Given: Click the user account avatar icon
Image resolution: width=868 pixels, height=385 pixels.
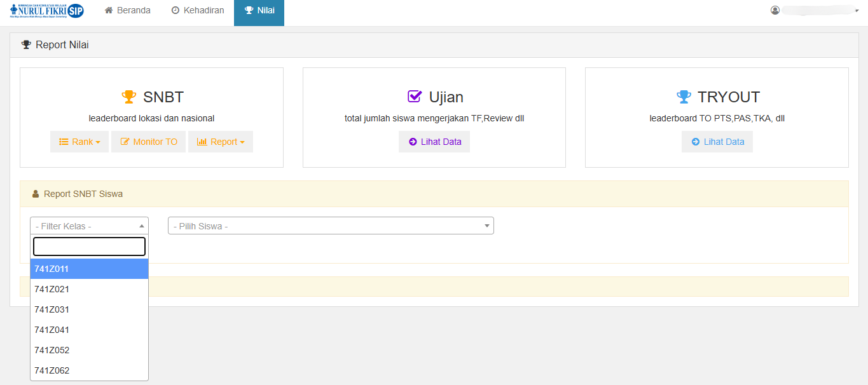Looking at the screenshot, I should [775, 10].
